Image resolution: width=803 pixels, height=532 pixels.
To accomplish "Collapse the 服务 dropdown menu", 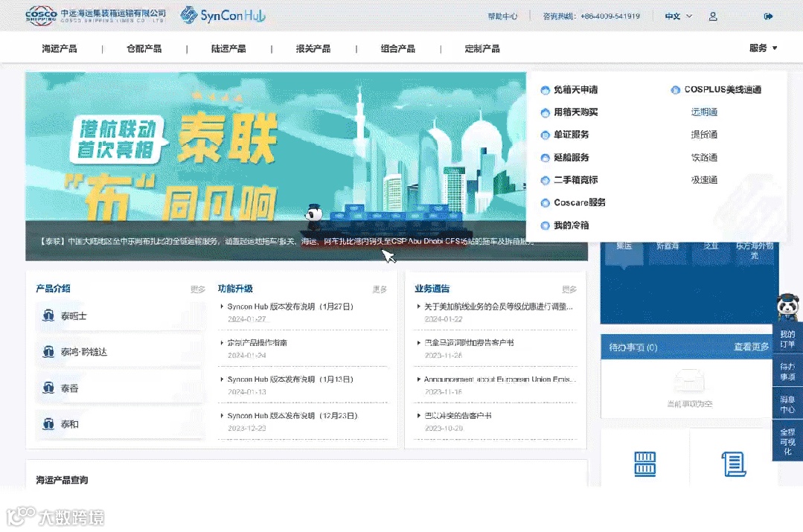I will 763,48.
